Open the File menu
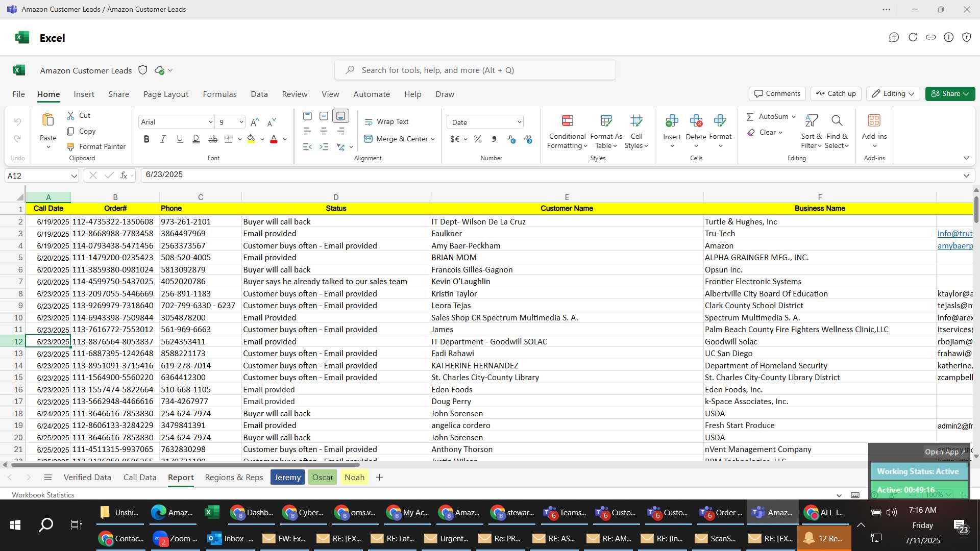Image resolution: width=980 pixels, height=551 pixels. click(19, 94)
